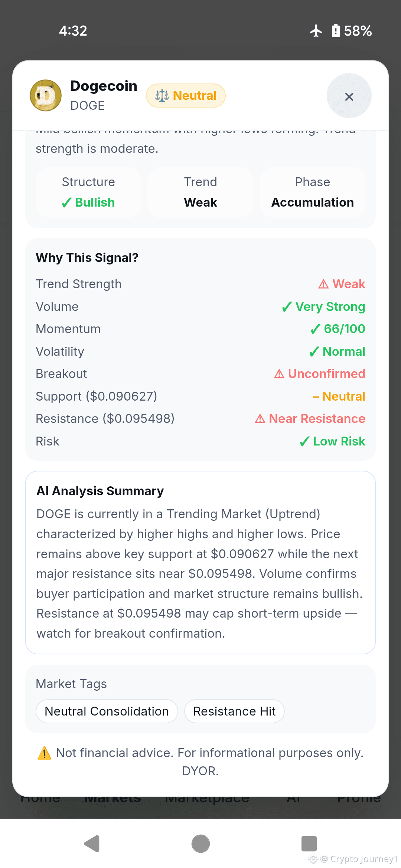Screen dimensions: 401x868
Task: Tap the Android recent apps square
Action: click(x=309, y=844)
